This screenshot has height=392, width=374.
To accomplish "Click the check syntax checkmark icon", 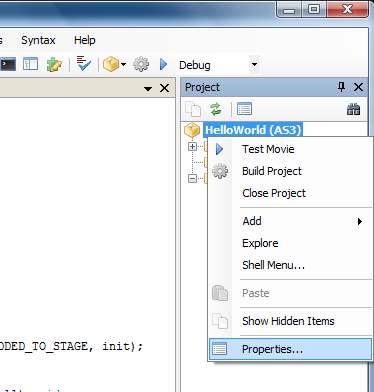I will click(x=83, y=63).
